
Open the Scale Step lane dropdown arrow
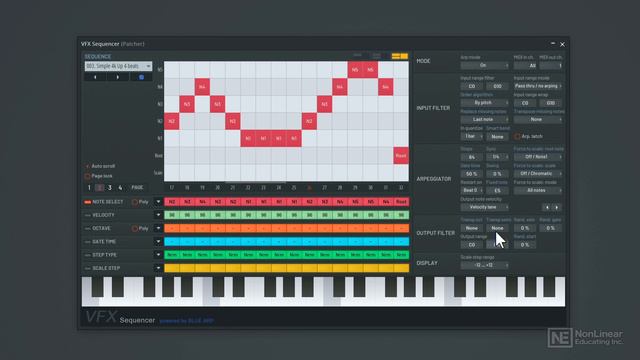click(x=158, y=268)
